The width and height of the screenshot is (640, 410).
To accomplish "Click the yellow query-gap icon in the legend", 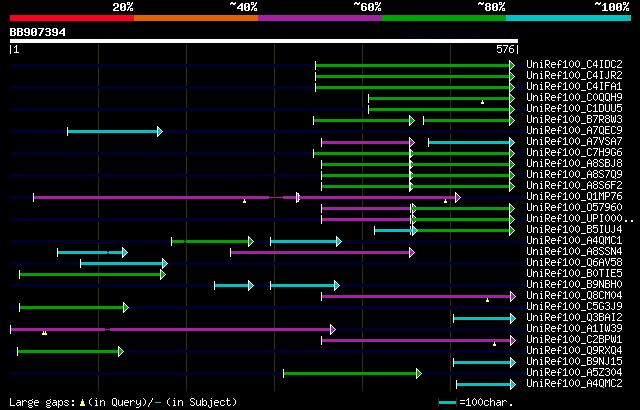I will [x=82, y=403].
